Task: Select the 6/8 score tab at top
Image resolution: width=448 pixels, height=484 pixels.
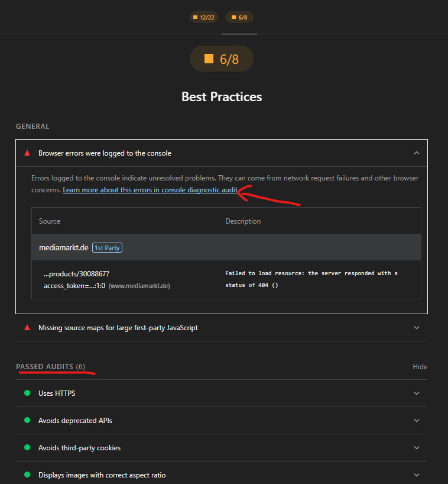Action: click(x=239, y=17)
